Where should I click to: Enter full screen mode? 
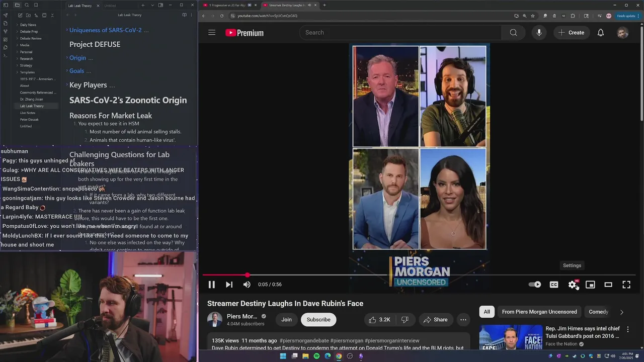coord(626,285)
